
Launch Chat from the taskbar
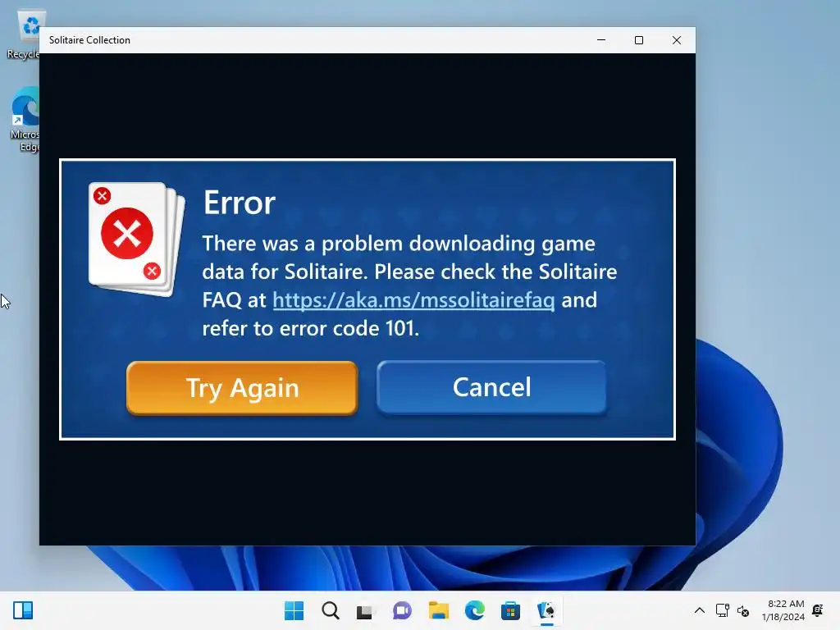(x=402, y=610)
